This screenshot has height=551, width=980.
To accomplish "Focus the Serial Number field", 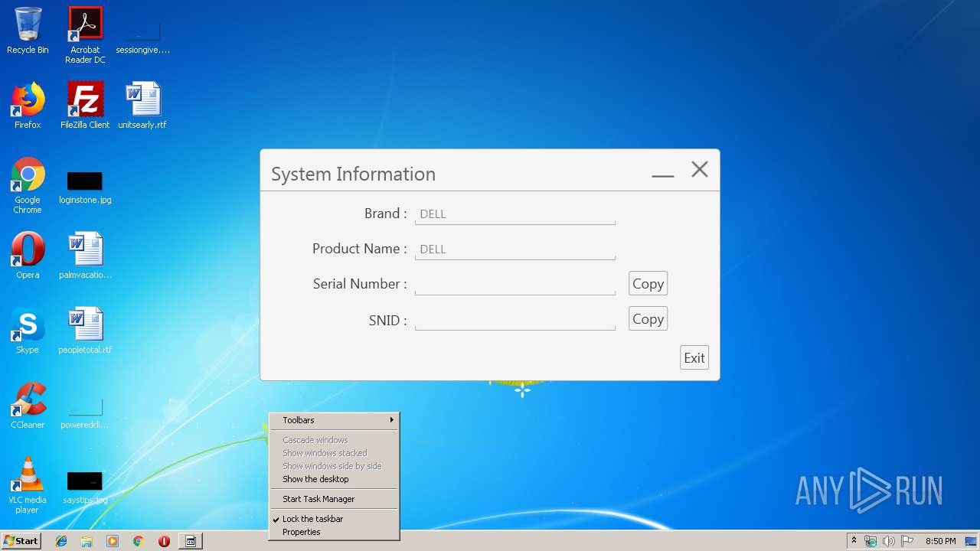I will point(515,285).
